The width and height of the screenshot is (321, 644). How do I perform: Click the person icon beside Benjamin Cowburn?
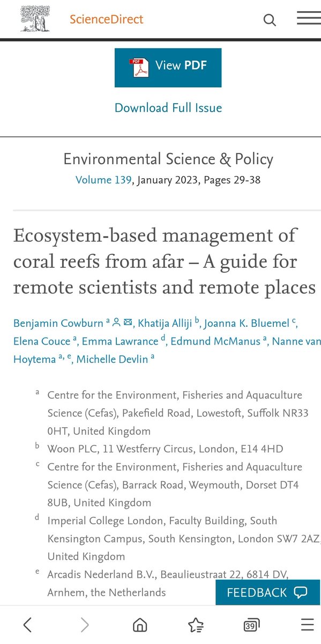(116, 323)
